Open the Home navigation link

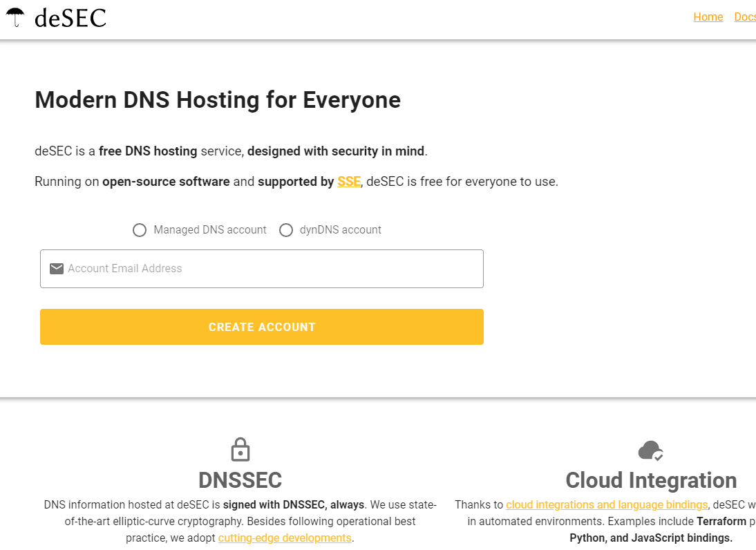pyautogui.click(x=708, y=17)
